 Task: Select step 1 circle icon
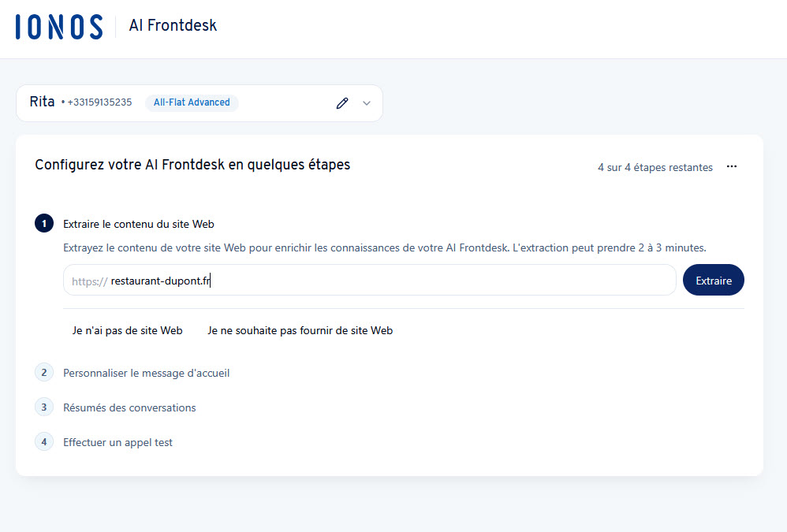tap(44, 224)
